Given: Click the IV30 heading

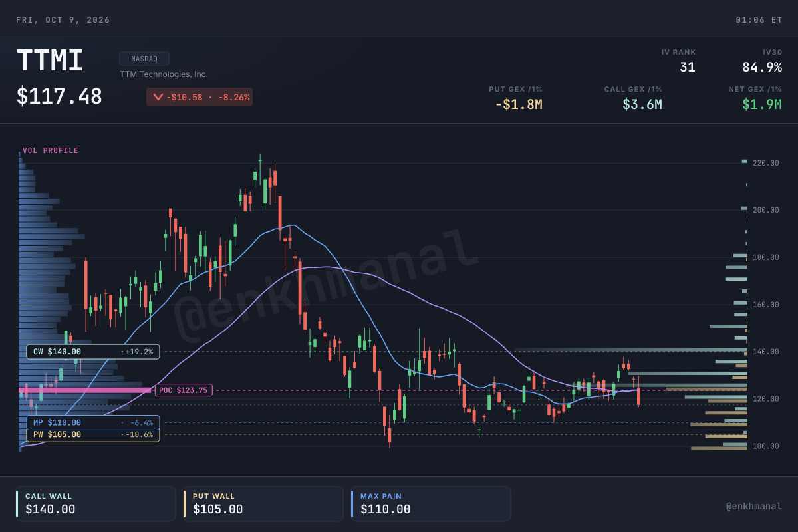Looking at the screenshot, I should (x=772, y=52).
